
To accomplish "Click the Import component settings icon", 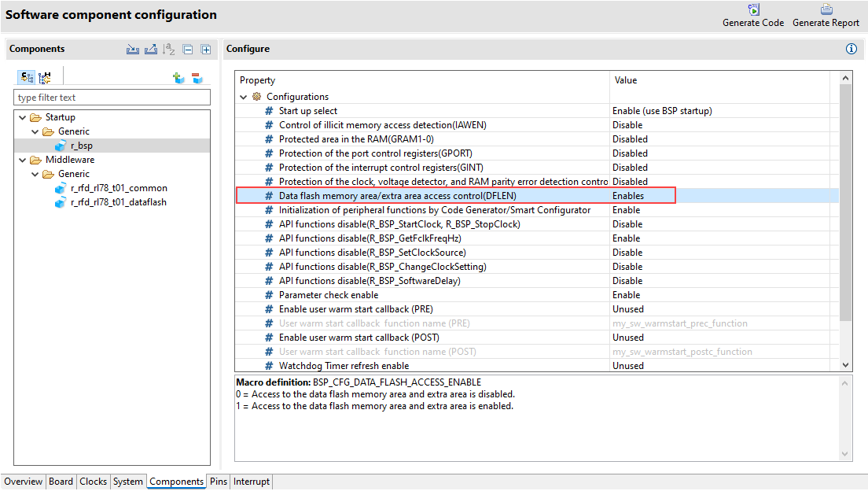I will tap(133, 50).
